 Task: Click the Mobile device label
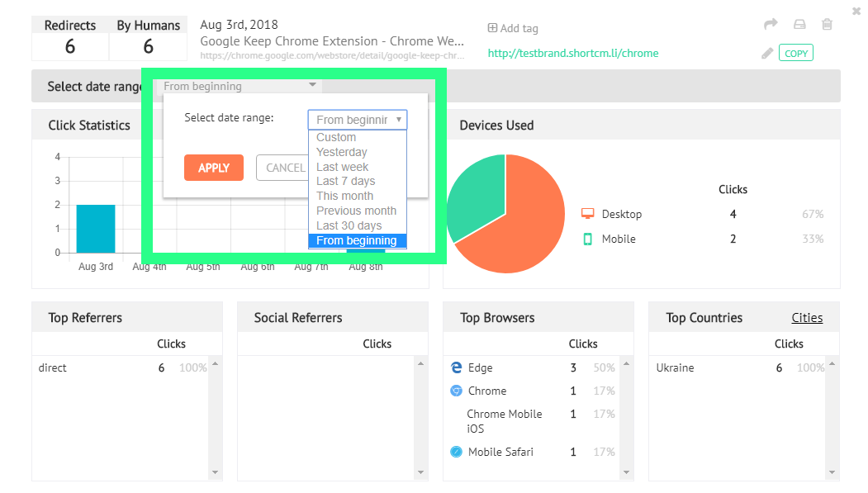(x=619, y=239)
